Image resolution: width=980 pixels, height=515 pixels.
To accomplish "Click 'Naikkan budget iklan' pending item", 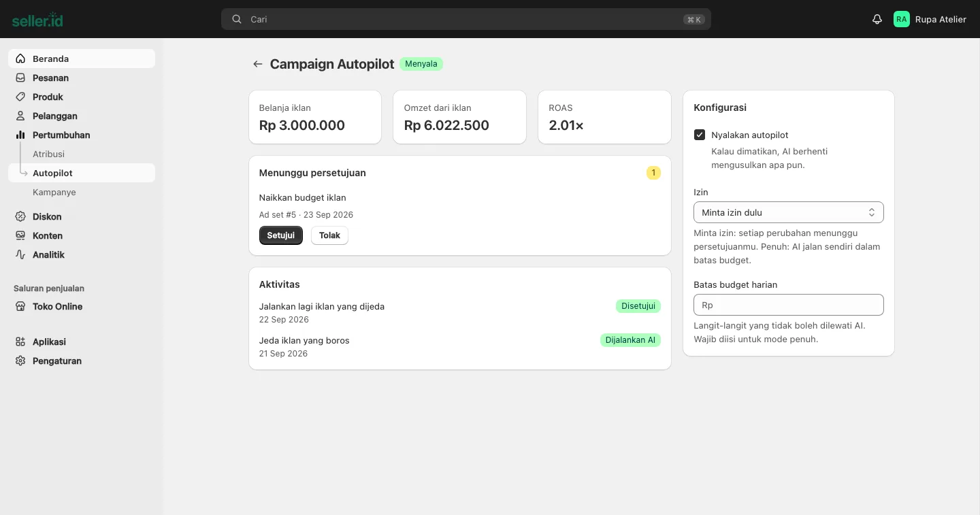I will pos(303,197).
